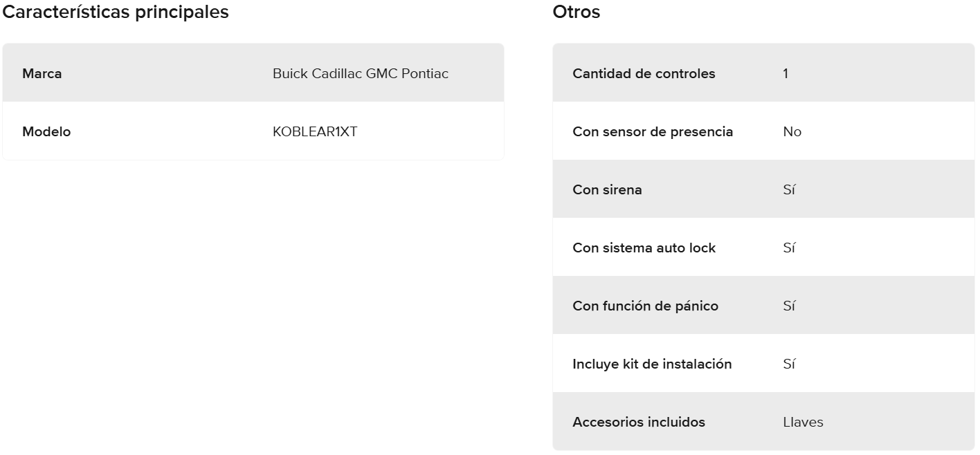Click the "Con función de pánico" label
980x455 pixels.
coord(645,306)
